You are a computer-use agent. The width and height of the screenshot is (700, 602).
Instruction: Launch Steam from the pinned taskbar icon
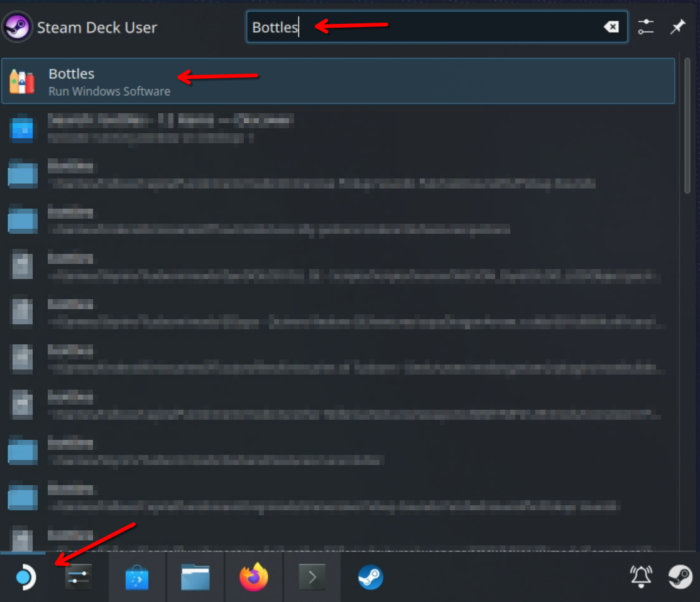tap(370, 577)
